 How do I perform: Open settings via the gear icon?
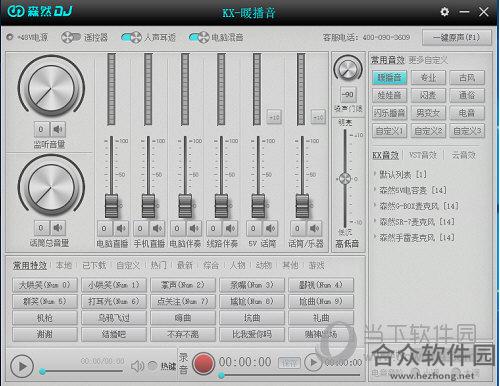tap(444, 12)
